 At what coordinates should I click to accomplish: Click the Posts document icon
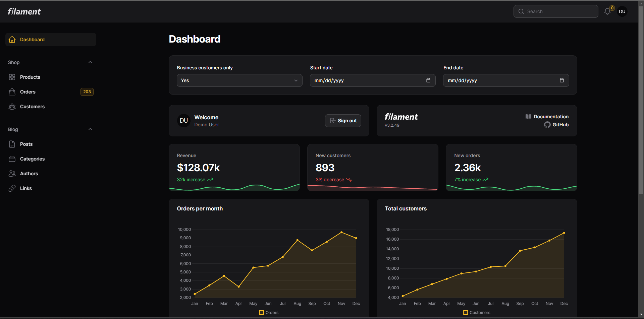pyautogui.click(x=12, y=144)
